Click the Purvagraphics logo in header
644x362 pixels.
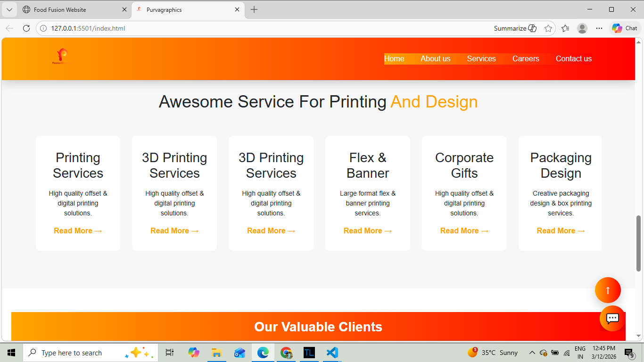pos(62,57)
